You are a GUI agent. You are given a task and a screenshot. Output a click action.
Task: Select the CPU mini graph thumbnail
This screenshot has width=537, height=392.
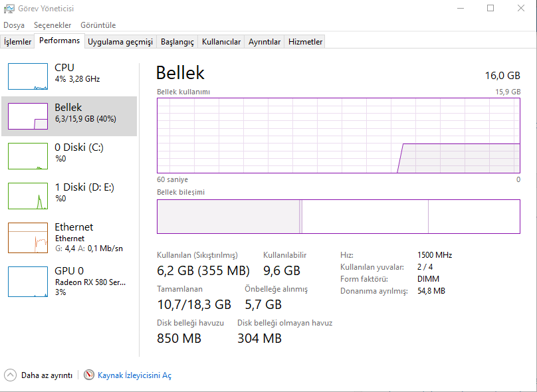coord(28,76)
